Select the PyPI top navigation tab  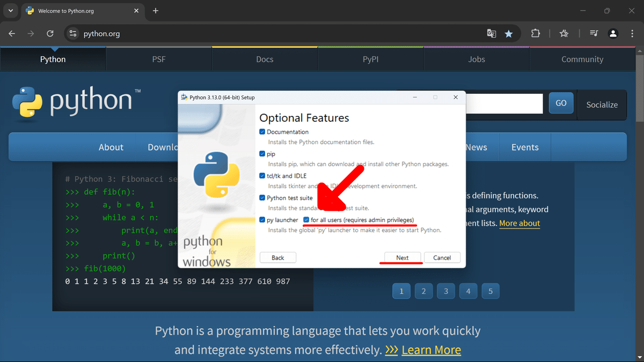(370, 59)
